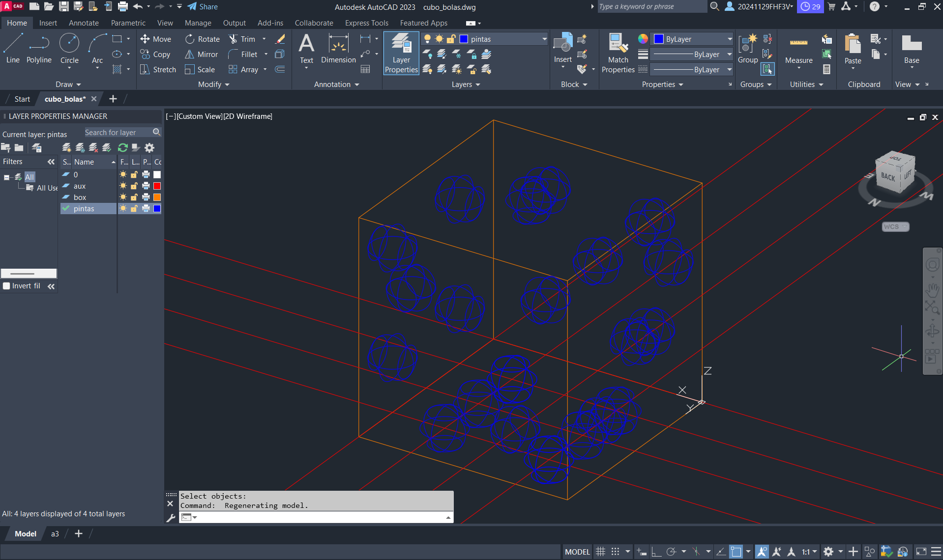Click the blue color swatch of pintas layer
Image resolution: width=943 pixels, height=560 pixels.
(x=157, y=209)
